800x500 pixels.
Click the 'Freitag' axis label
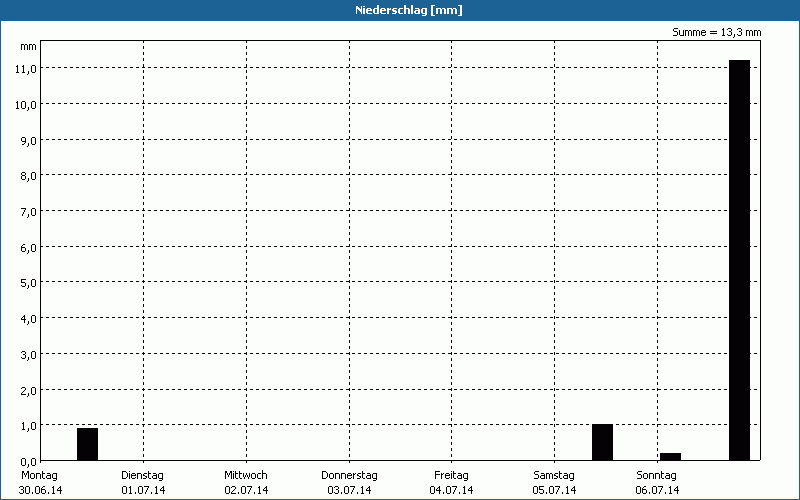pos(451,476)
